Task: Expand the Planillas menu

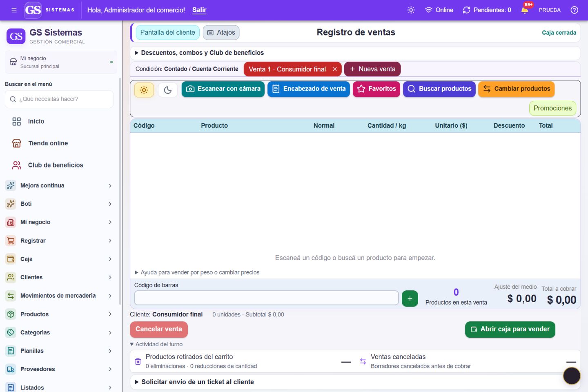Action: 60,351
